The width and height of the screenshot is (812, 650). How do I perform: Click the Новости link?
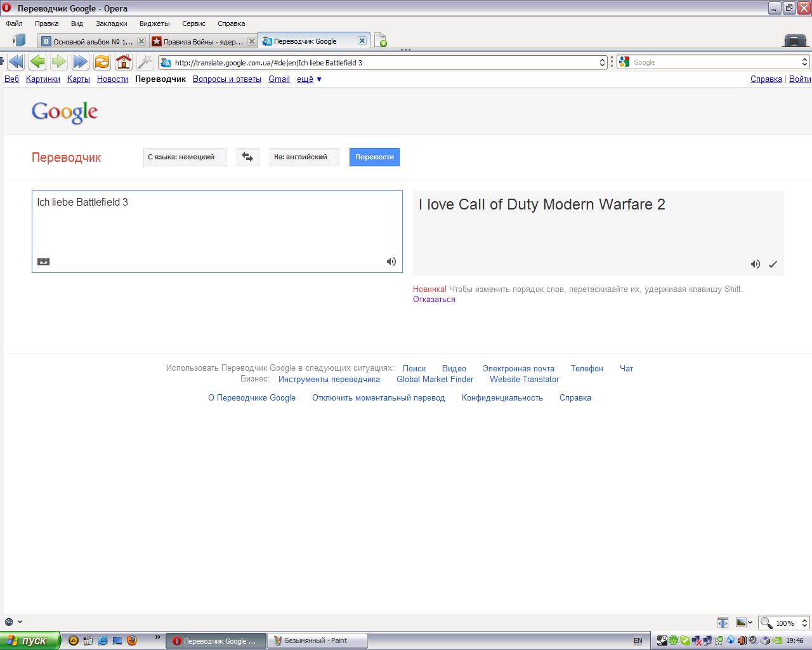112,79
